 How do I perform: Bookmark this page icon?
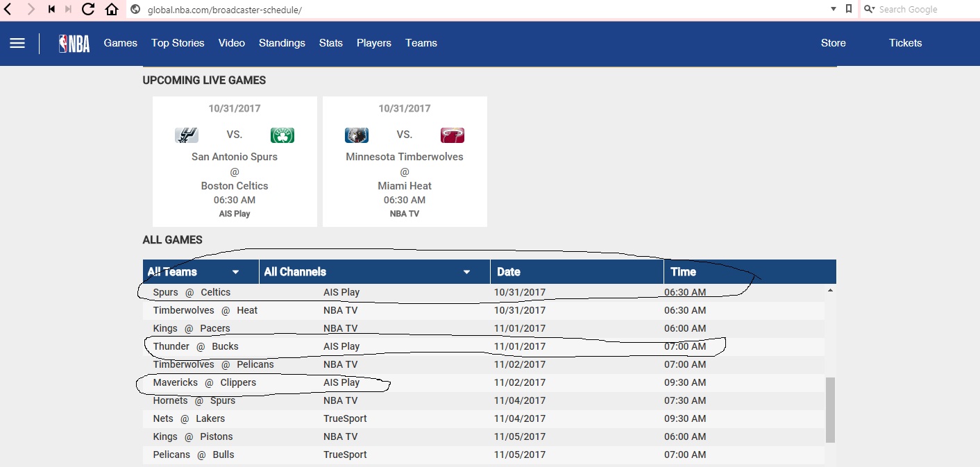tap(848, 9)
